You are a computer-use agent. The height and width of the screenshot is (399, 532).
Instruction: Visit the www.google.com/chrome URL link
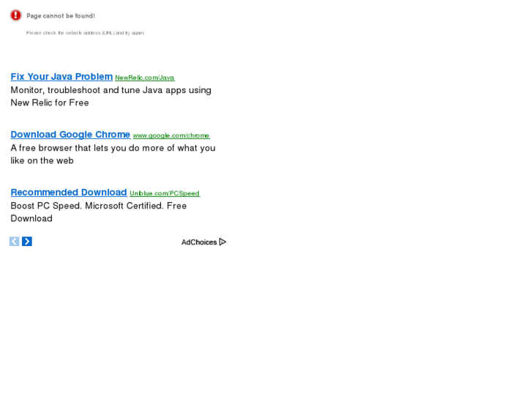tap(171, 135)
